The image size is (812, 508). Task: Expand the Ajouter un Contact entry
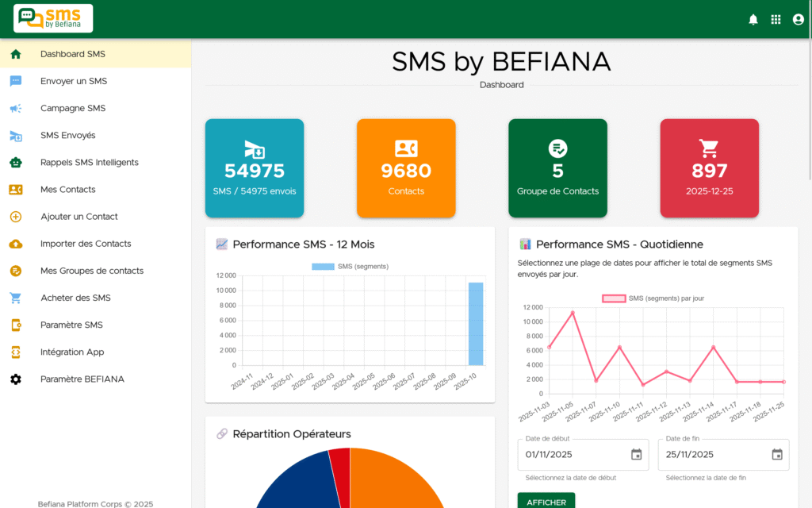(17, 216)
